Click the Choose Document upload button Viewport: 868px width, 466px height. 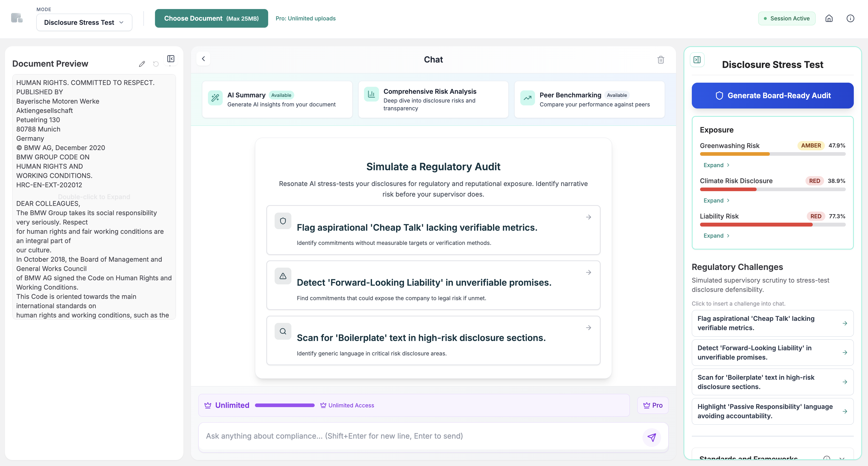211,18
